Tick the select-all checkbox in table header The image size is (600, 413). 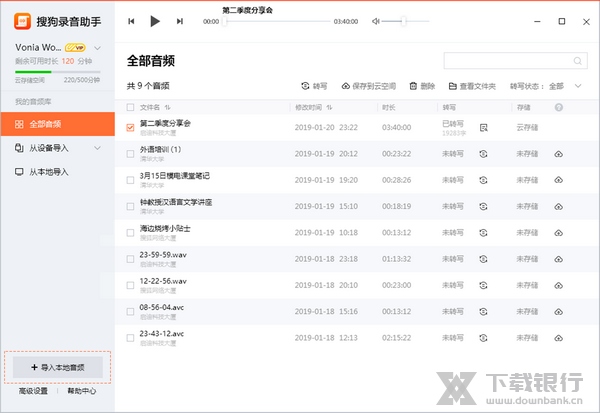pos(131,107)
